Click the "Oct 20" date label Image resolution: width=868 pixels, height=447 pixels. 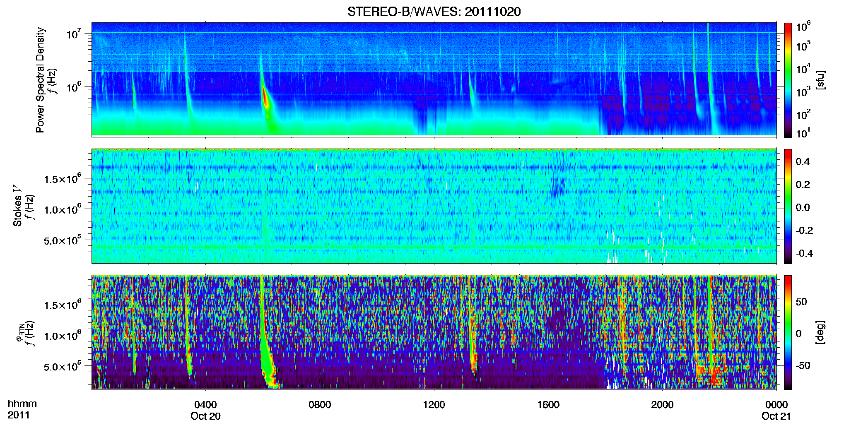tap(205, 416)
